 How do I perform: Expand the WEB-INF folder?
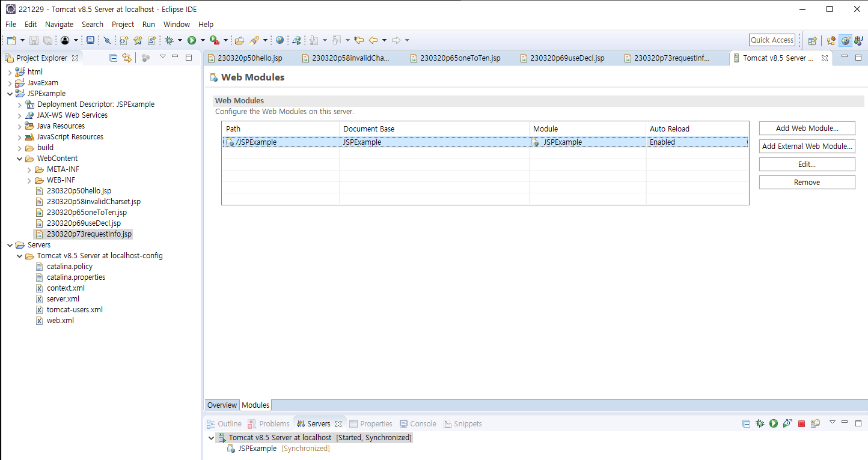[x=29, y=180]
